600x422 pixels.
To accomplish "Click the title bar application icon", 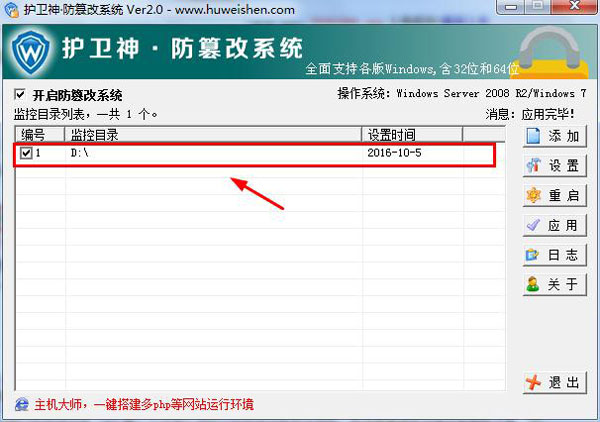I will pyautogui.click(x=12, y=10).
